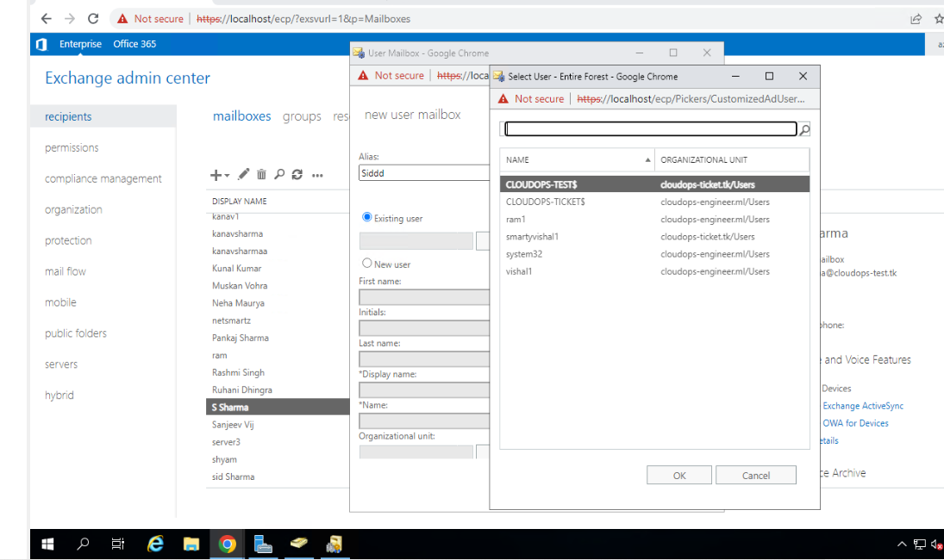Image resolution: width=944 pixels, height=560 pixels.
Task: Open the more options ellipsis in mailboxes toolbar
Action: click(x=317, y=176)
